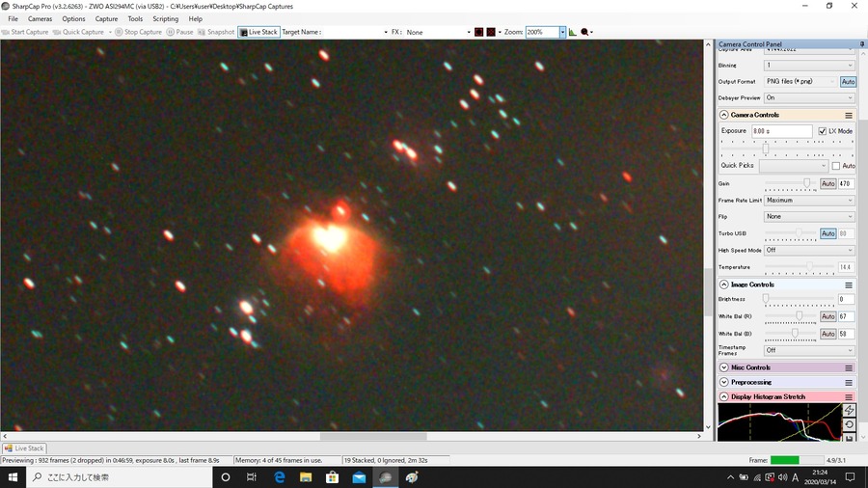This screenshot has height=488, width=868.
Task: Open Task View on the taskbar
Action: 252,477
